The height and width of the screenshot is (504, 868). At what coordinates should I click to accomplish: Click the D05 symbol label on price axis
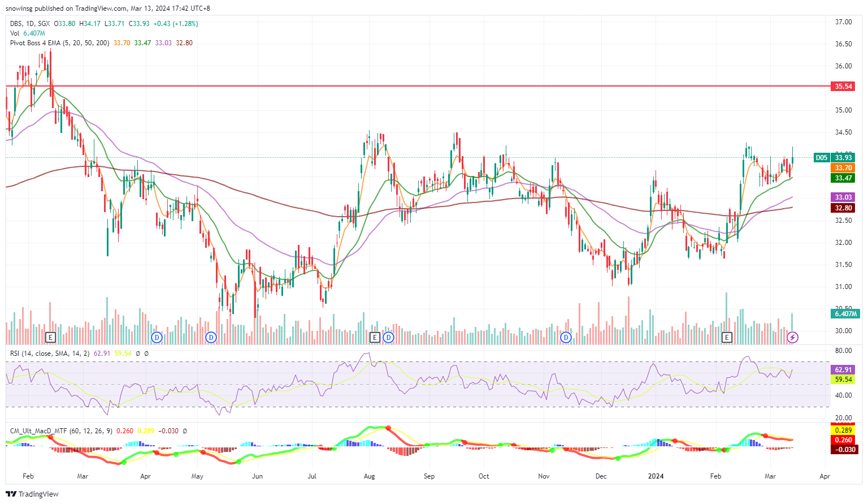click(821, 158)
